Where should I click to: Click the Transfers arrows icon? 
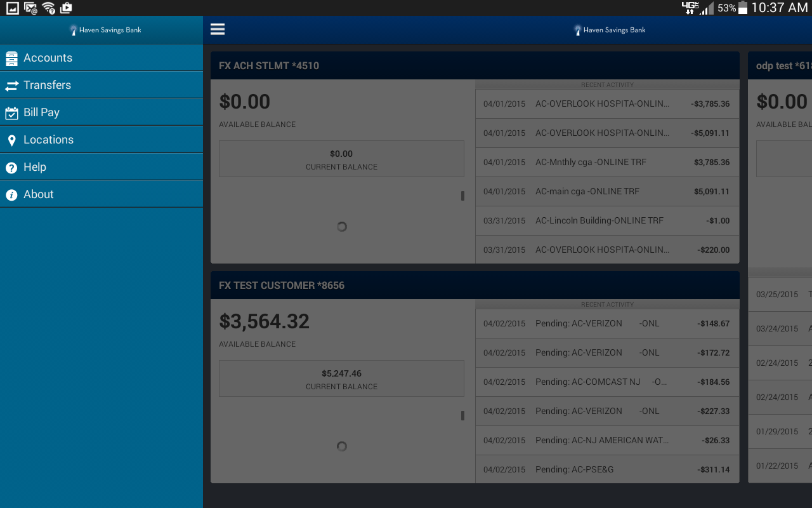[x=11, y=86]
